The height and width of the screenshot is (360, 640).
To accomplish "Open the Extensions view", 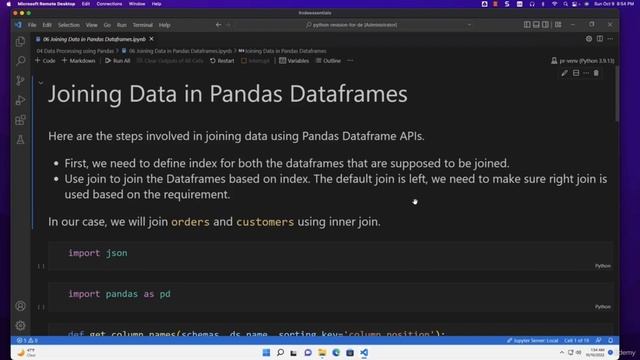I will point(20,120).
